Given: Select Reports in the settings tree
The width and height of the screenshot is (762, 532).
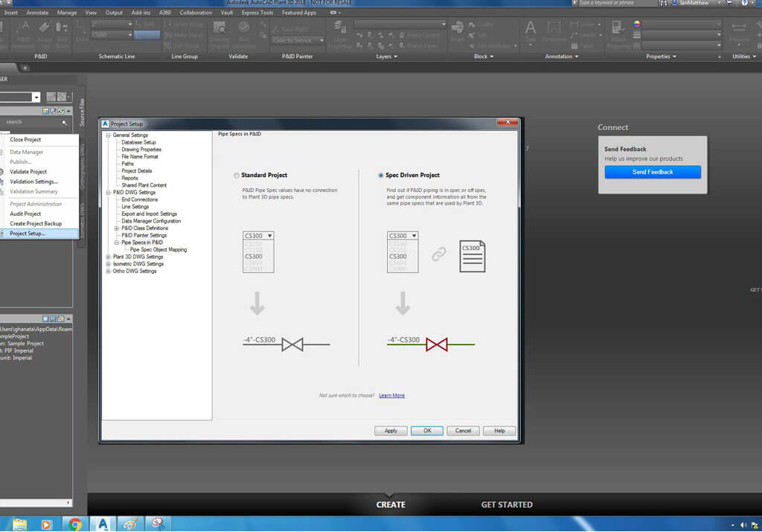Looking at the screenshot, I should [x=129, y=179].
